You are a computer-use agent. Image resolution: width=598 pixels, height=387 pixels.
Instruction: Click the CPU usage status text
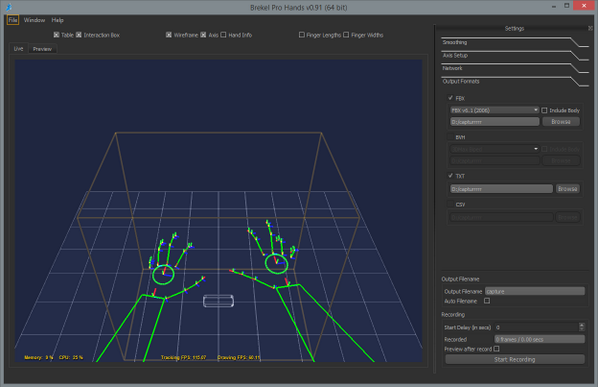tap(71, 357)
